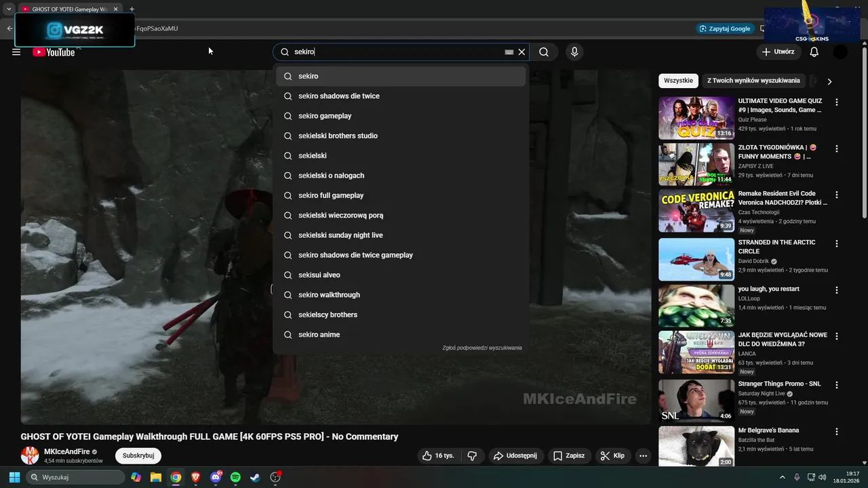Pick 'sekiro anime' suggestion

pos(401,335)
